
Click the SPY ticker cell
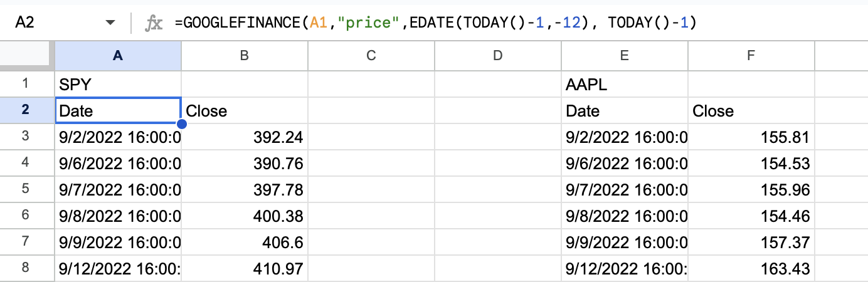pos(118,84)
